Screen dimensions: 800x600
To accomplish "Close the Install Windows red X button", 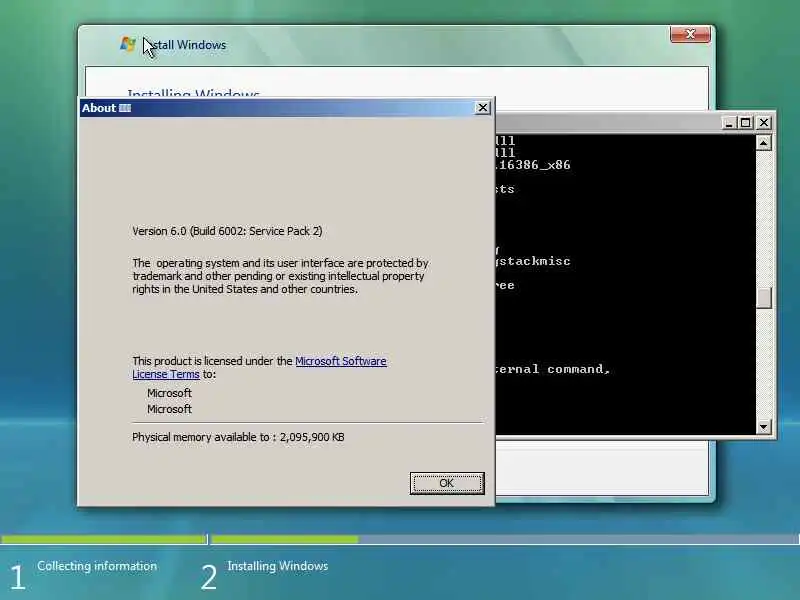I will (690, 34).
